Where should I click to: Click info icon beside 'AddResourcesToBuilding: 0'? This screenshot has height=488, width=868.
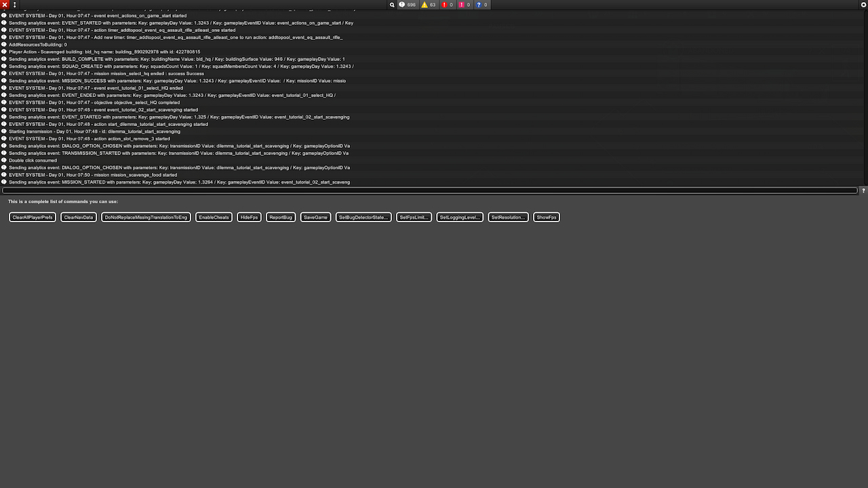4,45
